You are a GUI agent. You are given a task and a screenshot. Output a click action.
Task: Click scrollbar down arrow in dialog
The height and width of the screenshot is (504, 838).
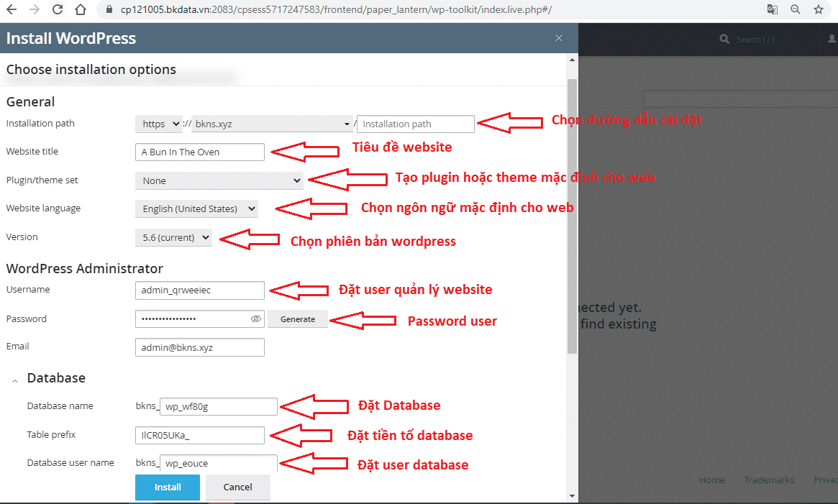pyautogui.click(x=572, y=495)
